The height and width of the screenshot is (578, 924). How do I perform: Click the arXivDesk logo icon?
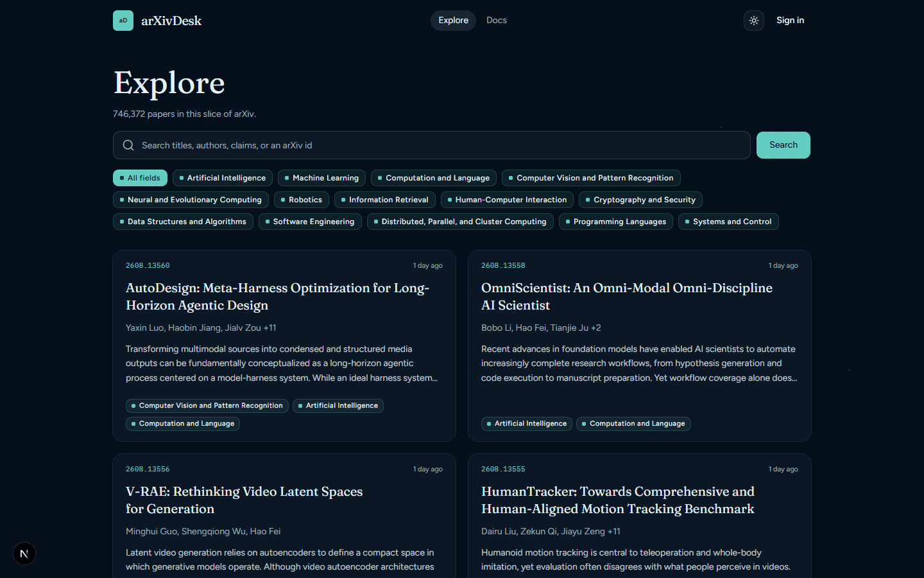123,21
